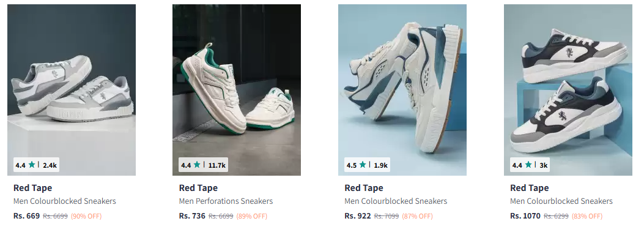The image size is (644, 232).
Task: Open the grey and white colourblocked sneakers image
Action: (72, 89)
